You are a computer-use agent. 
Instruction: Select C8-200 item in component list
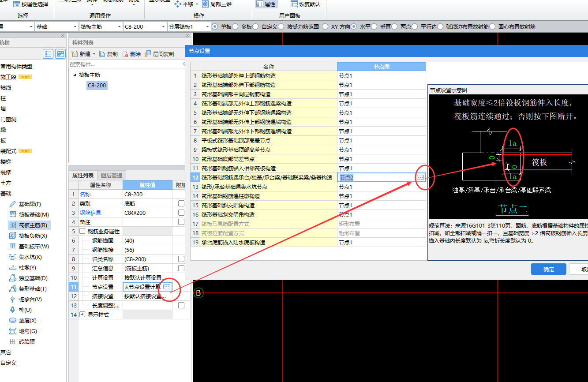[x=97, y=86]
